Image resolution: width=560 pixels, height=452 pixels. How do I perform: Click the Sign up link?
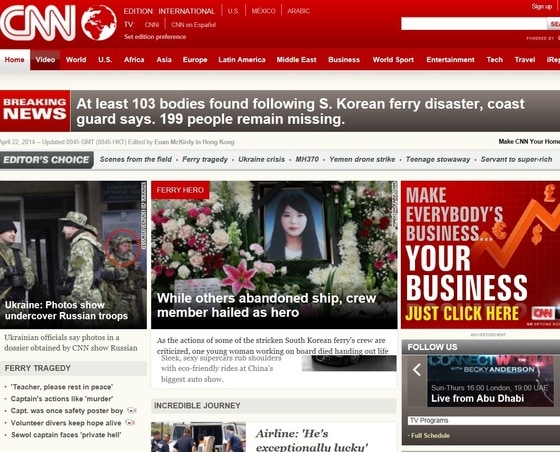(541, 6)
